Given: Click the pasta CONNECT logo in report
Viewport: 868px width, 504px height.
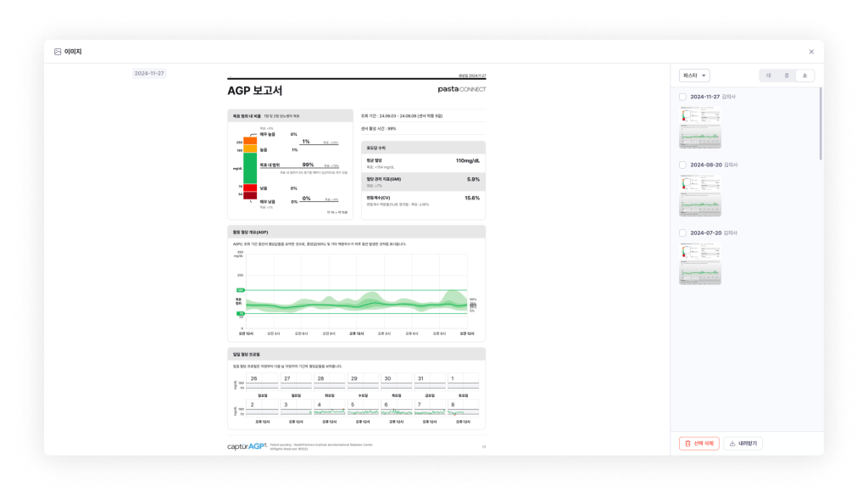Looking at the screenshot, I should click(x=461, y=89).
